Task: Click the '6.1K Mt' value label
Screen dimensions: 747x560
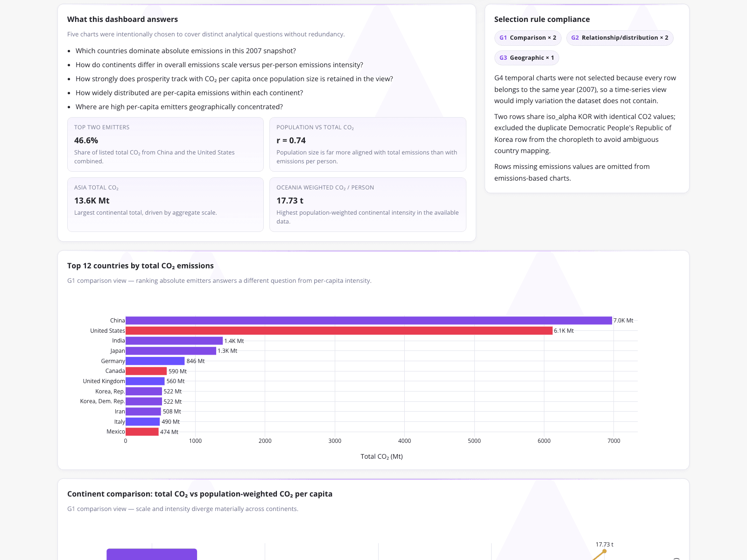Action: (564, 331)
